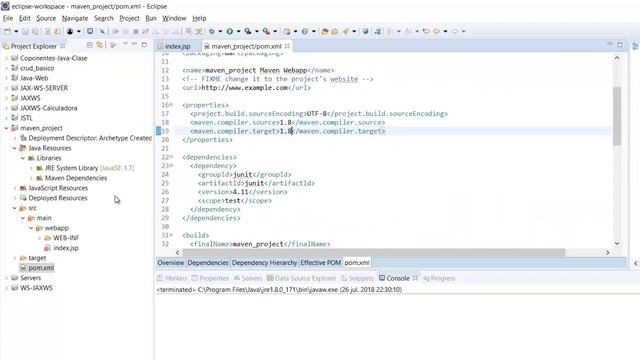Open the New file dropdown arrow
This screenshot has width=640, height=360.
pos(16,31)
